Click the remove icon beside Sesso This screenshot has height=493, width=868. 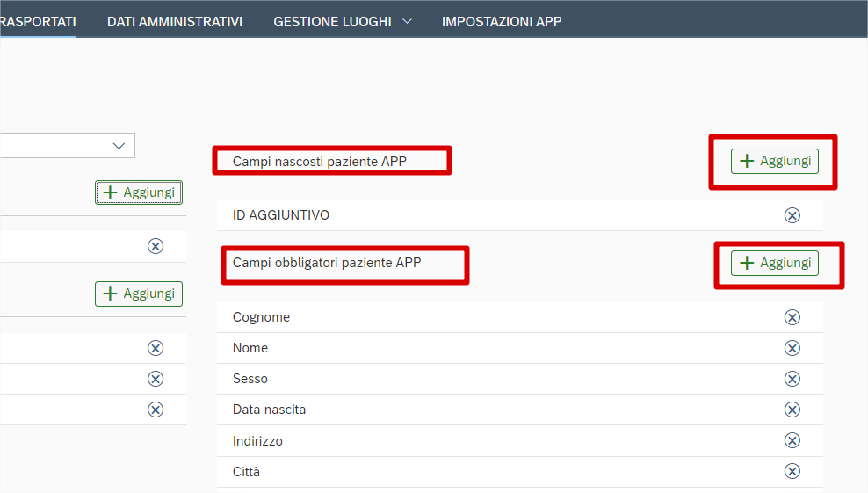[792, 379]
